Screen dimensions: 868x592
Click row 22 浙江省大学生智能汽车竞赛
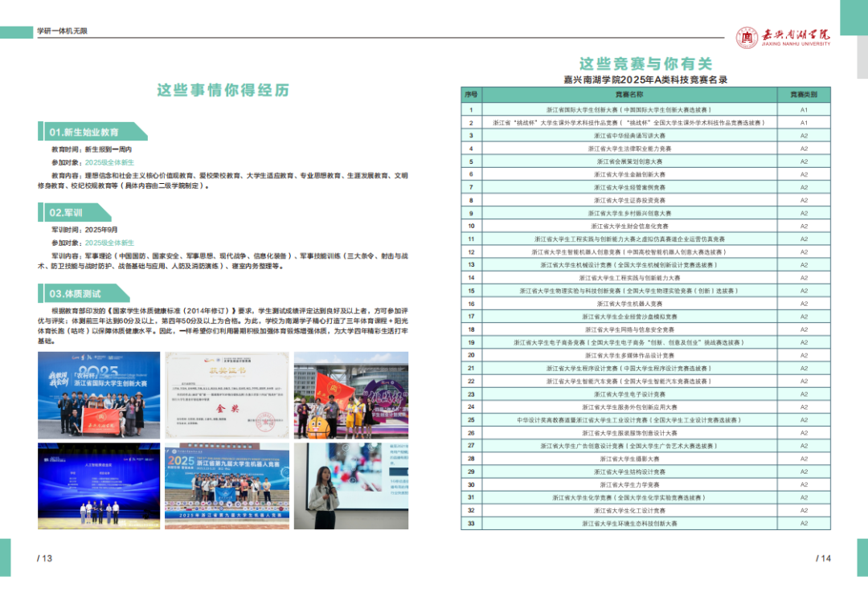point(645,382)
